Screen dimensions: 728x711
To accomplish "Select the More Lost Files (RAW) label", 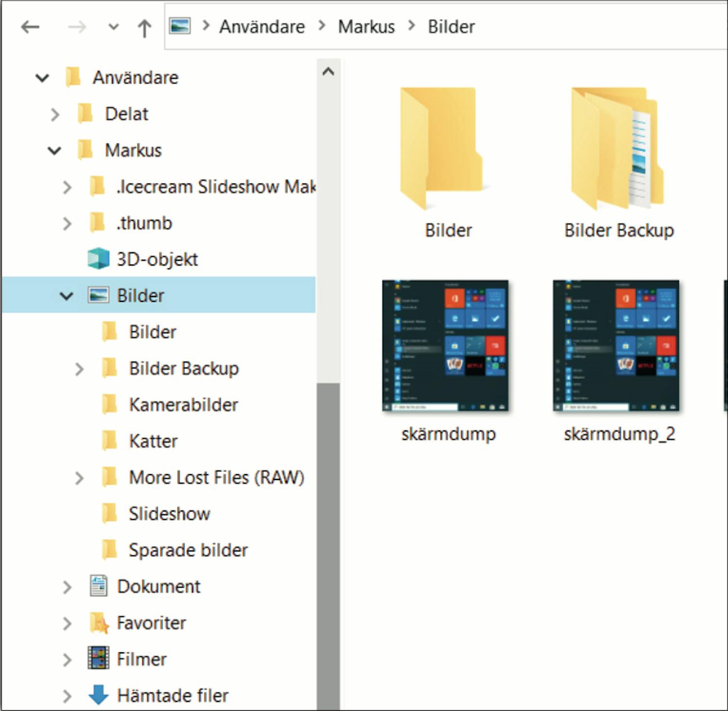I will [216, 478].
